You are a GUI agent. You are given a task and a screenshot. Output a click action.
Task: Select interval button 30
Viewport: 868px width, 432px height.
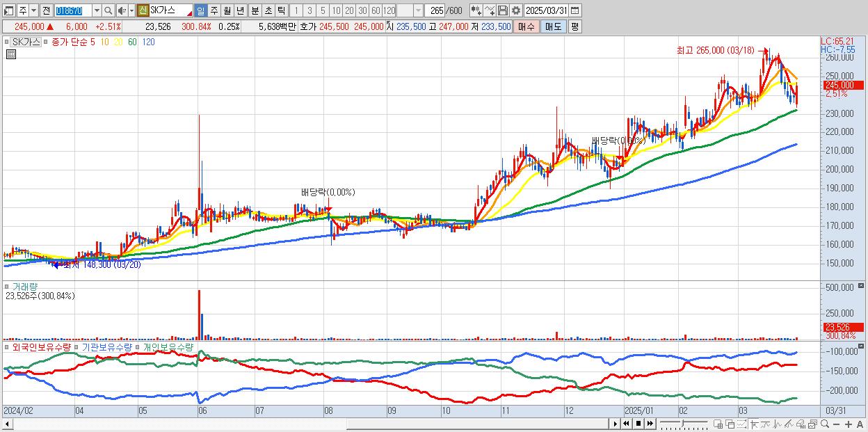362,10
